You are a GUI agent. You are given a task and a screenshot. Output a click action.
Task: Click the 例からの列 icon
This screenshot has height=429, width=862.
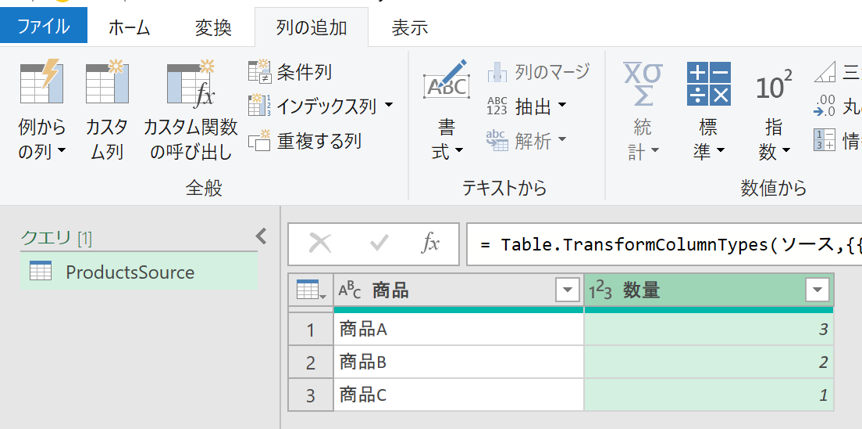point(41,82)
